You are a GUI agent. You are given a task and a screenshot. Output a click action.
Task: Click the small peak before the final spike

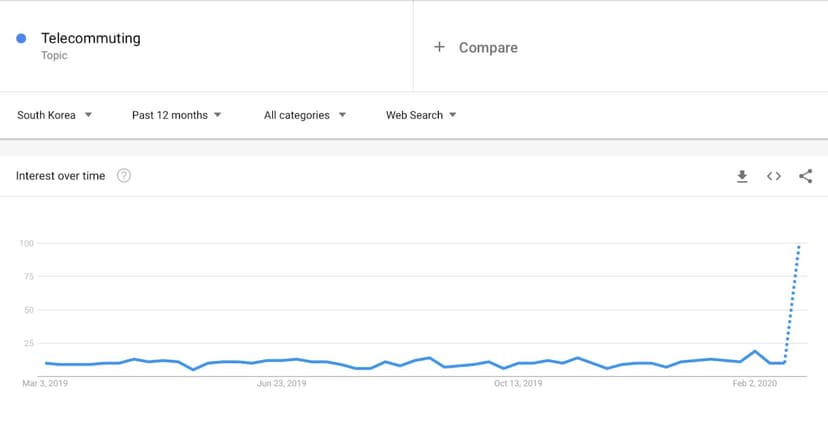[755, 351]
